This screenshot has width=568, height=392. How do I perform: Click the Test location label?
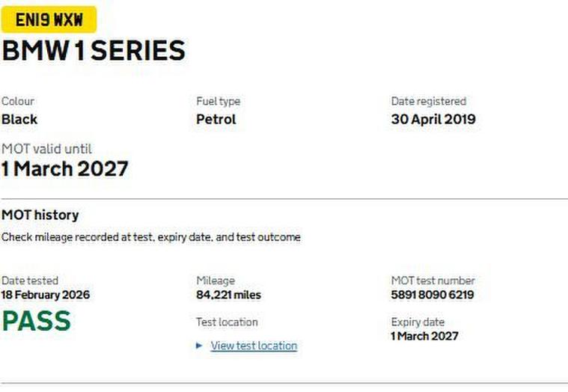227,322
